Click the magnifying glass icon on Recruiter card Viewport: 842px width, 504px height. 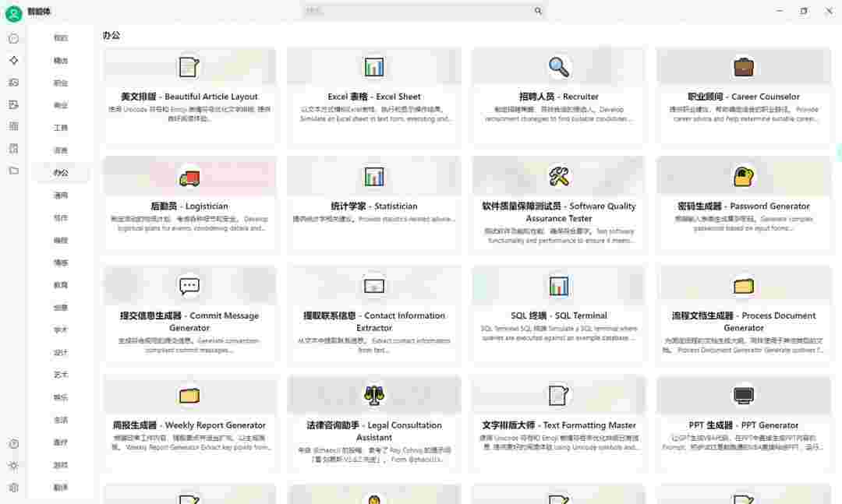pos(558,67)
